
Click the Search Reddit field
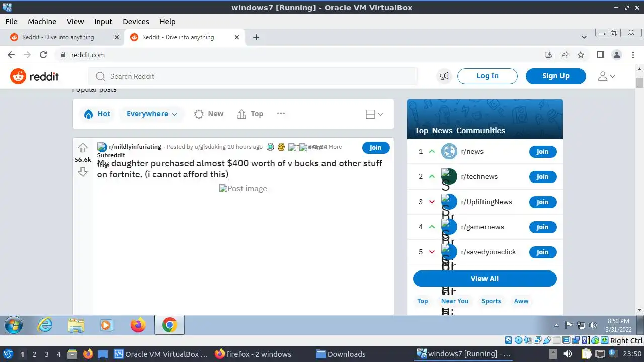(x=253, y=76)
